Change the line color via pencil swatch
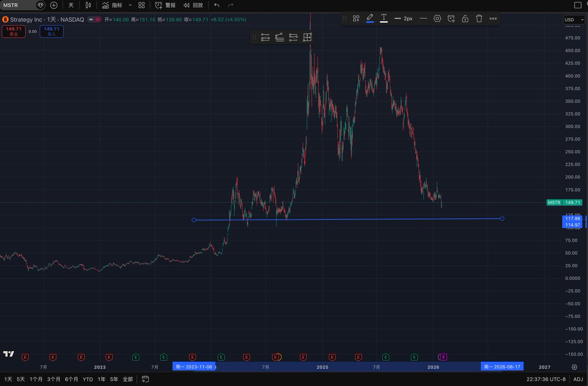This screenshot has height=386, width=588. (370, 19)
